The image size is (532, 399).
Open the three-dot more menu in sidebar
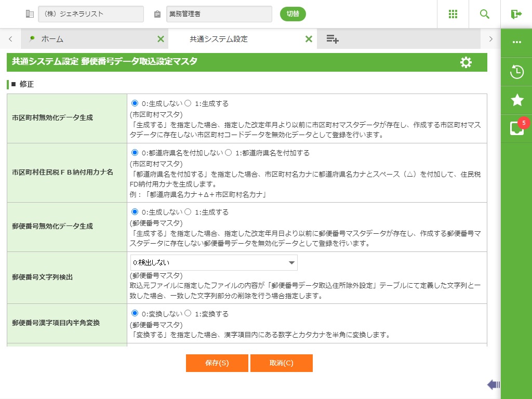516,42
